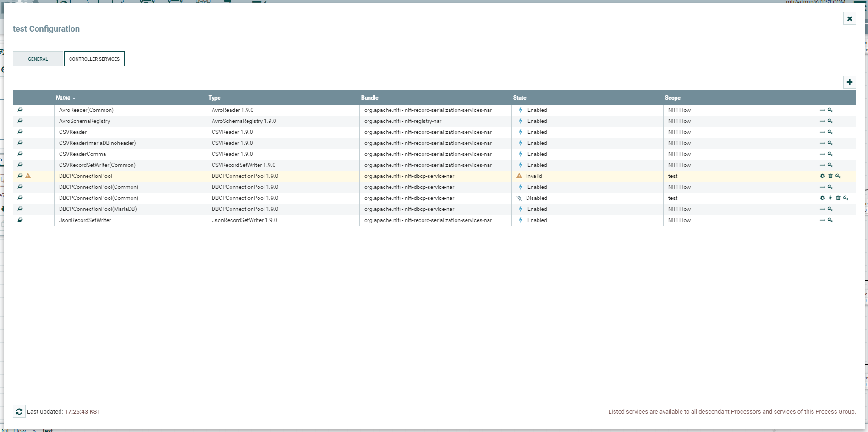Click go-to arrow for DBCPConnectionPool(MariaDB)
The width and height of the screenshot is (868, 432).
823,209
